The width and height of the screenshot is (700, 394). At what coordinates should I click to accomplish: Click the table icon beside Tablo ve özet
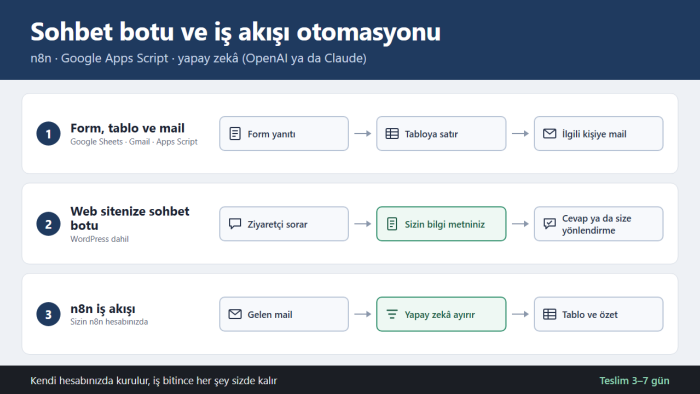(549, 314)
